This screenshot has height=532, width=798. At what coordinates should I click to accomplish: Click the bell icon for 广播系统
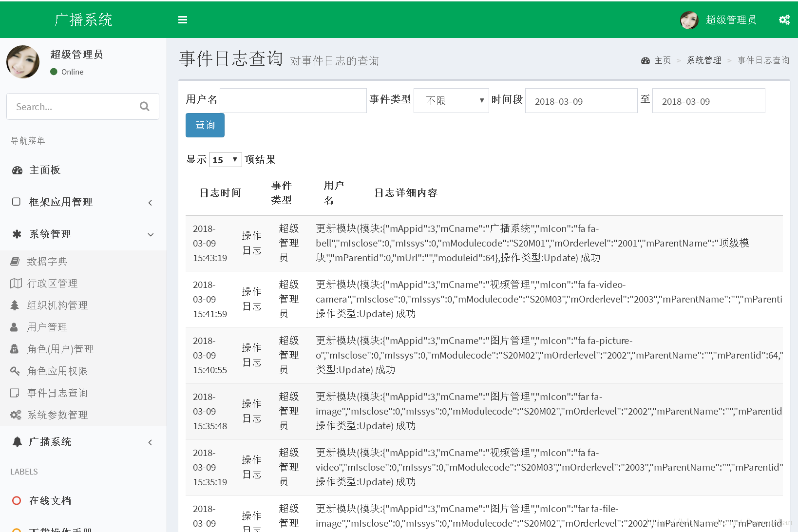tap(17, 442)
